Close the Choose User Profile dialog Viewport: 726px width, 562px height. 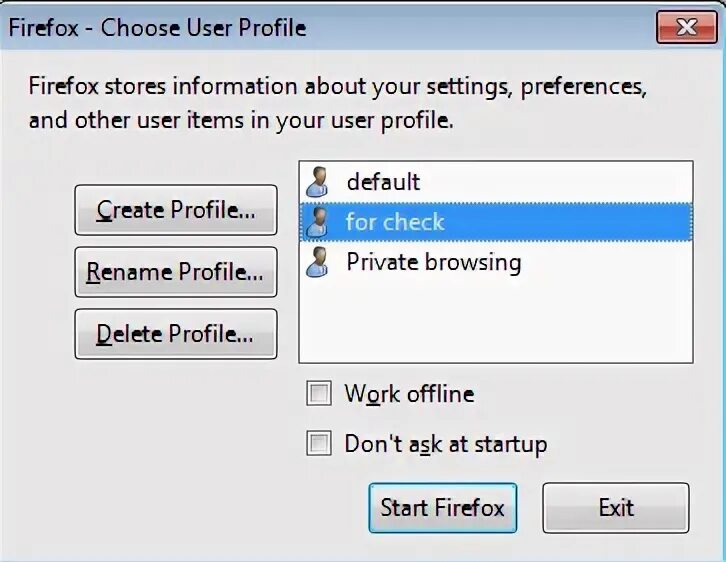(x=686, y=27)
